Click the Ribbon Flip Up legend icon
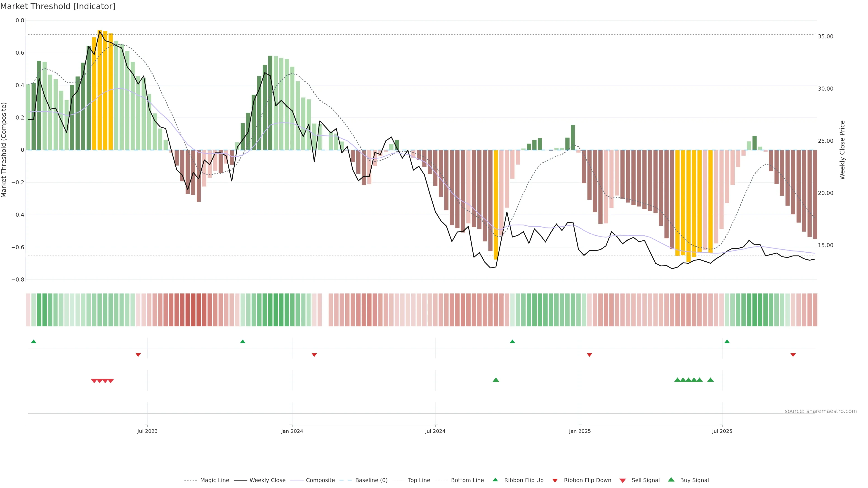The width and height of the screenshot is (868, 488). pyautogui.click(x=495, y=480)
